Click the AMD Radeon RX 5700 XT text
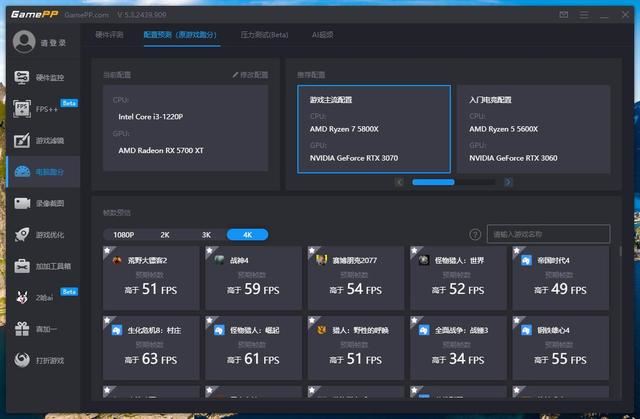 (x=161, y=151)
